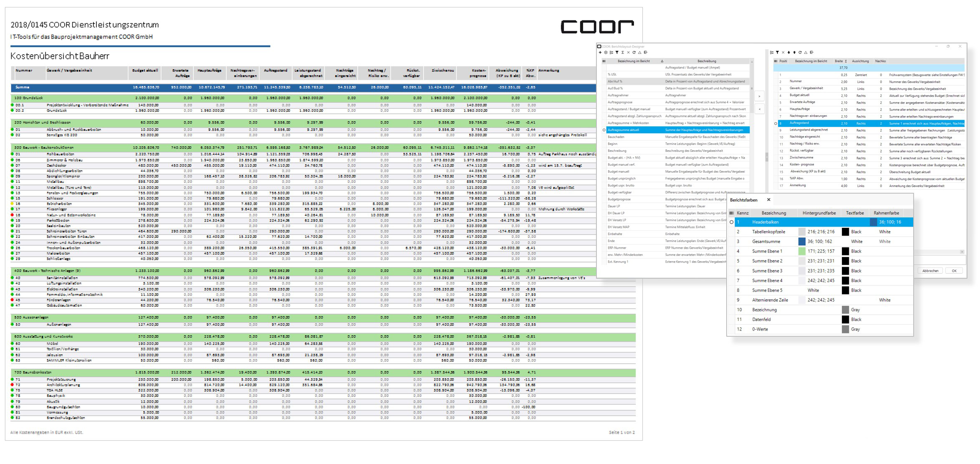This screenshot has width=980, height=464.
Task: Click the Berichtslayout-Designer window icon
Action: tap(599, 47)
